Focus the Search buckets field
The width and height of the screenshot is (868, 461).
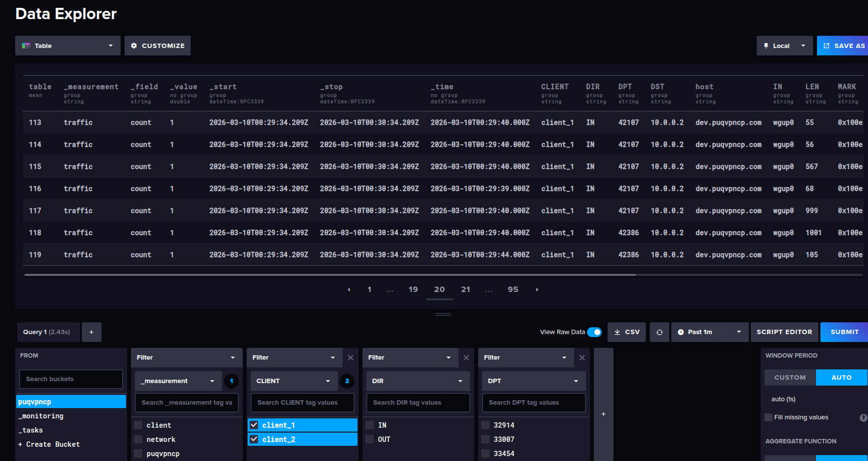click(71, 379)
